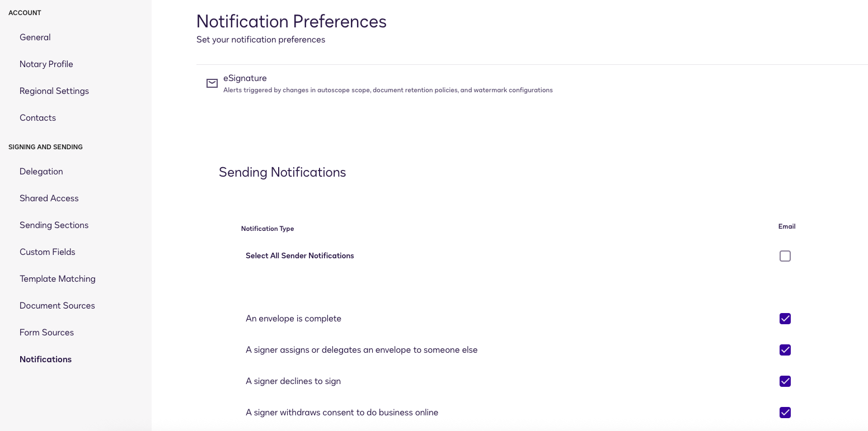Open Delegation settings

point(41,172)
